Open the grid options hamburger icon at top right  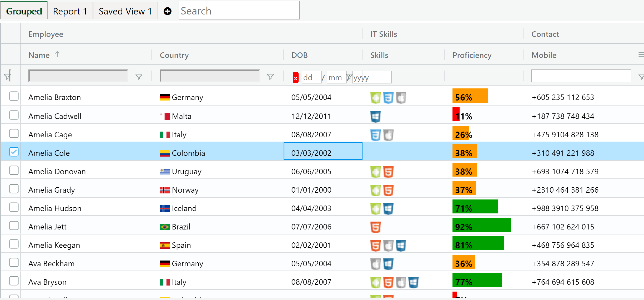tap(641, 54)
